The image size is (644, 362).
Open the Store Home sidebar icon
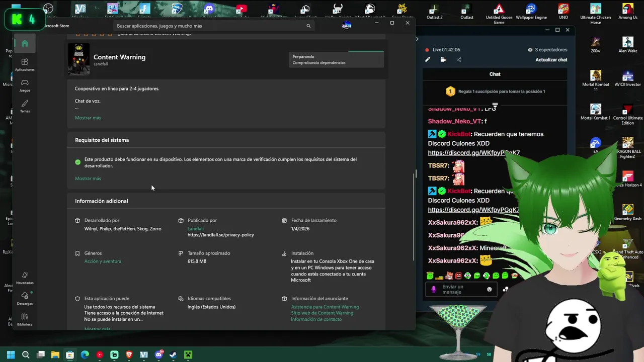click(x=25, y=43)
